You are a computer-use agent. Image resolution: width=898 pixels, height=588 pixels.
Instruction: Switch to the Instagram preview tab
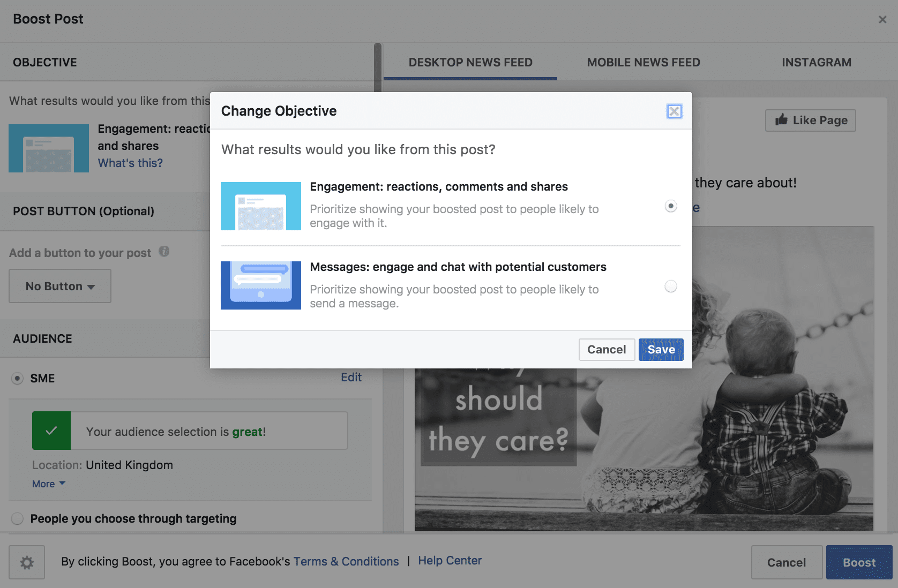817,62
